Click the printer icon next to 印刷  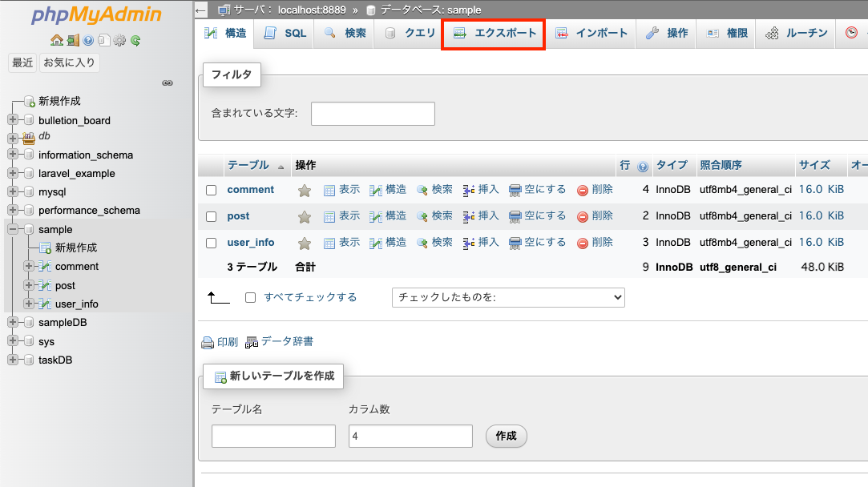pyautogui.click(x=208, y=343)
